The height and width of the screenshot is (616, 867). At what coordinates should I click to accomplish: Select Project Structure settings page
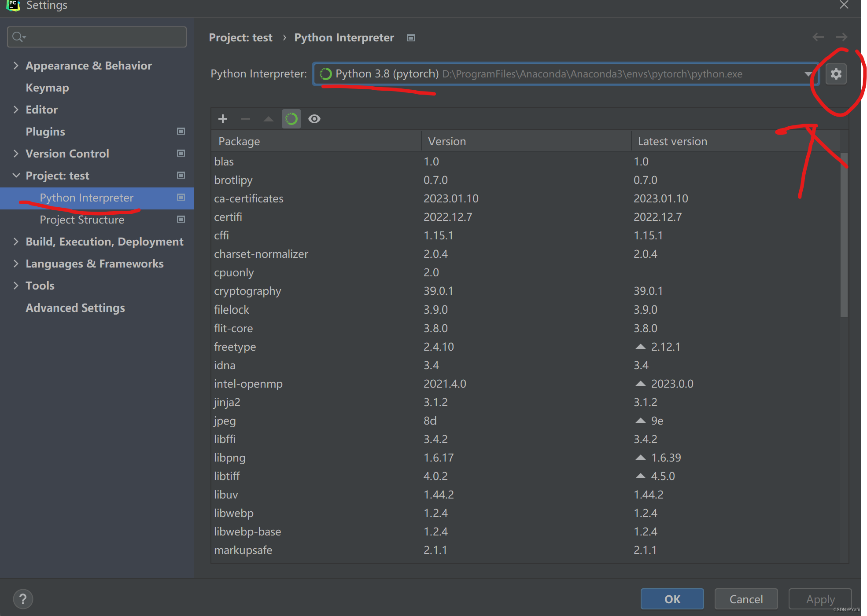(82, 220)
